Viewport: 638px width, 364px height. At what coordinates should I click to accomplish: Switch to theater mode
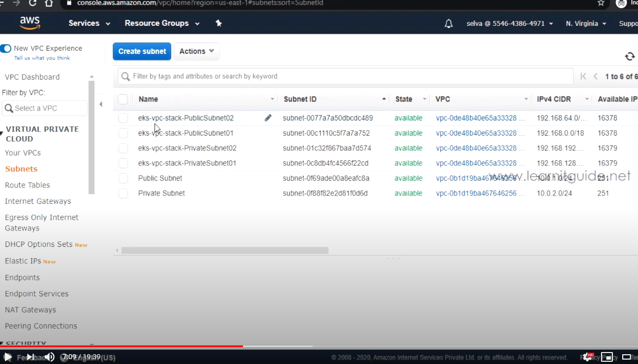[627, 357]
